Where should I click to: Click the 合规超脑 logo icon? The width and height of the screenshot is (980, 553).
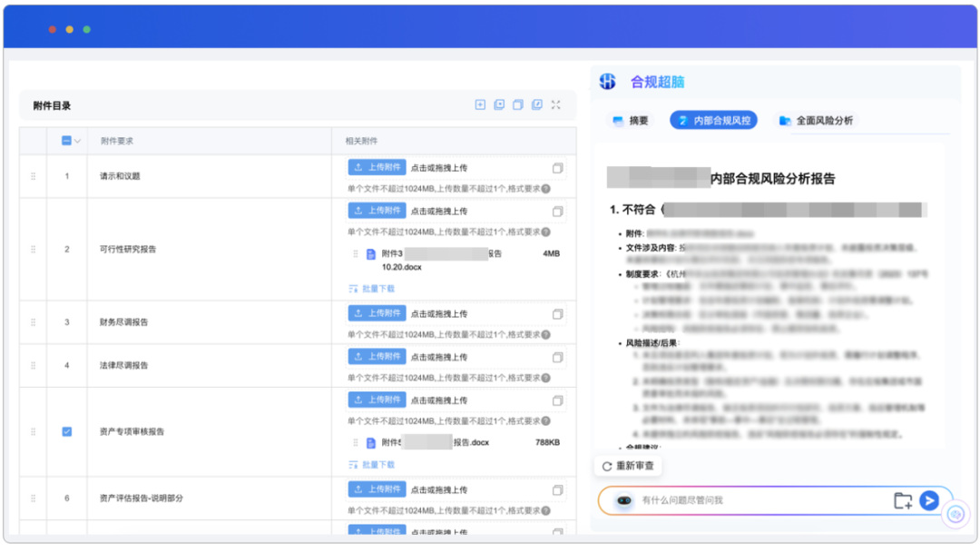tap(607, 82)
